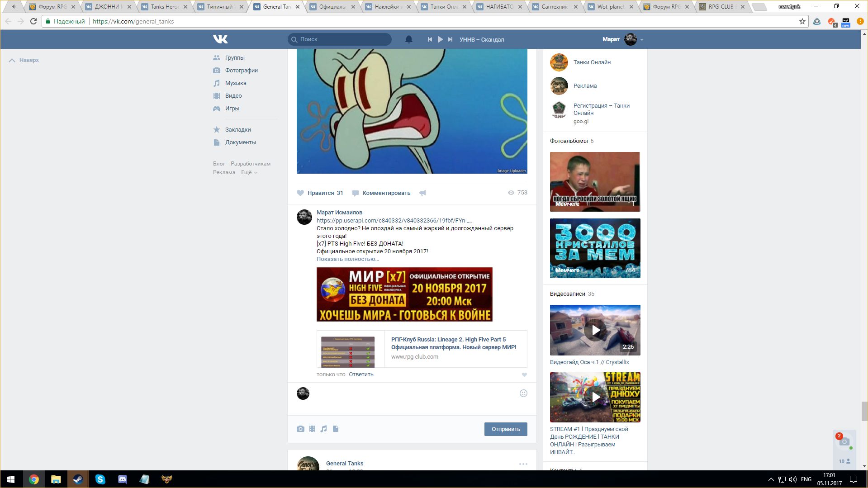Share the post with megaphone icon
This screenshot has width=868, height=488.
pyautogui.click(x=422, y=193)
